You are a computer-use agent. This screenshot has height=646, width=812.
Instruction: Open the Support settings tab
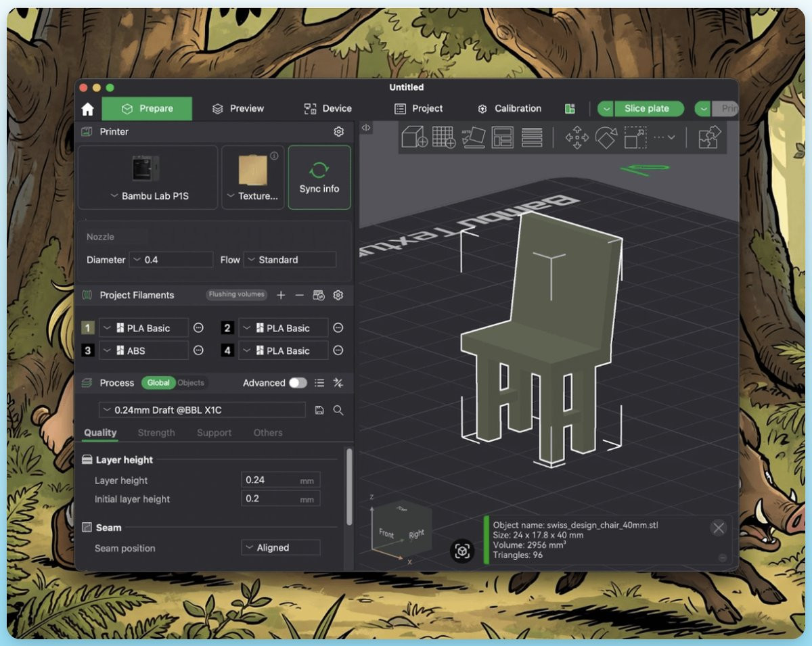click(214, 433)
